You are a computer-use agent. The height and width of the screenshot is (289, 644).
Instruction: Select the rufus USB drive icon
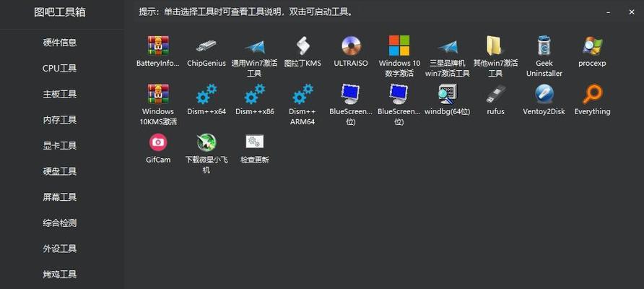pos(496,94)
